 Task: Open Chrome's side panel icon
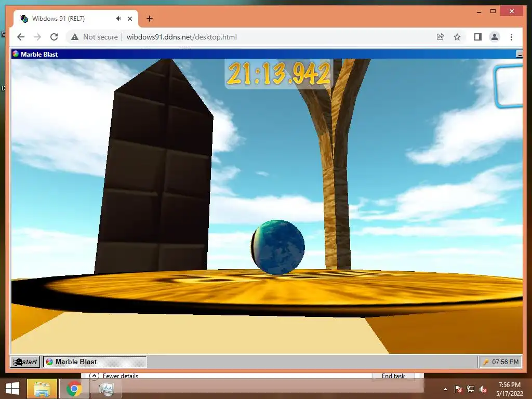478,37
